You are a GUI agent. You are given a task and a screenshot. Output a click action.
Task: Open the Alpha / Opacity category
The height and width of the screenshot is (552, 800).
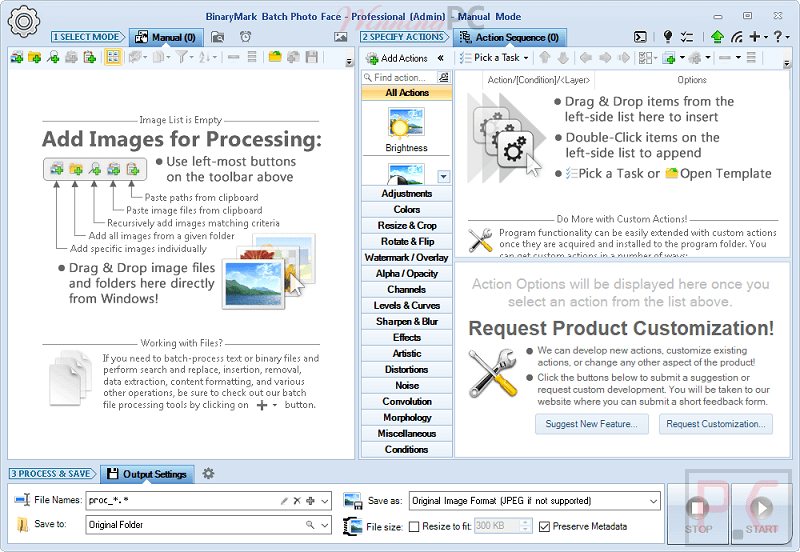click(x=407, y=273)
